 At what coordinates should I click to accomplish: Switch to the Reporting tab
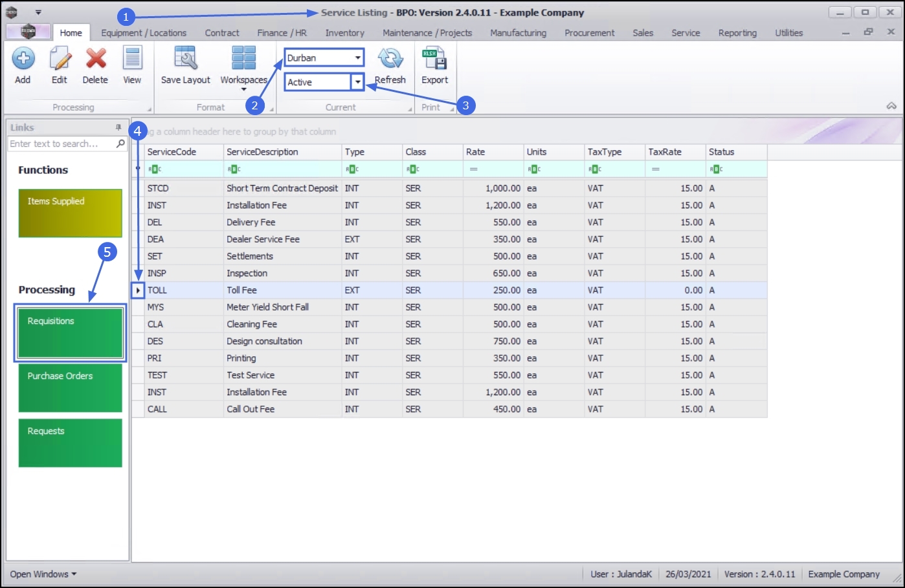(x=737, y=33)
